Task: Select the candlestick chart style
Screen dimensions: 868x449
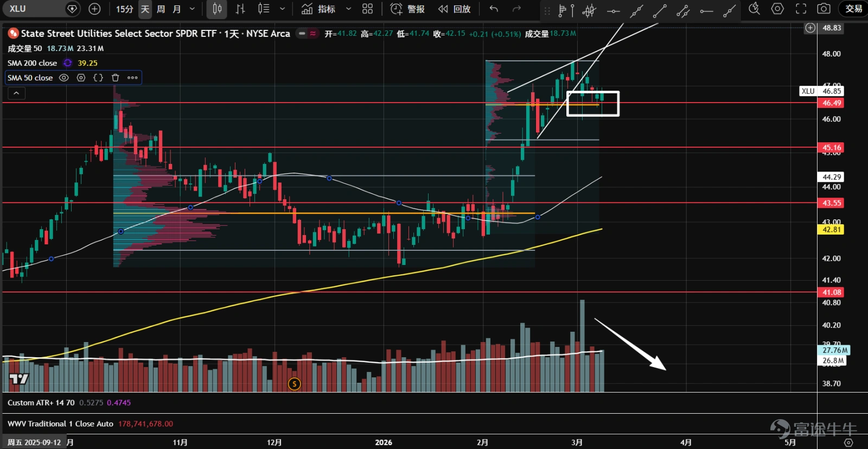Action: pyautogui.click(x=217, y=9)
